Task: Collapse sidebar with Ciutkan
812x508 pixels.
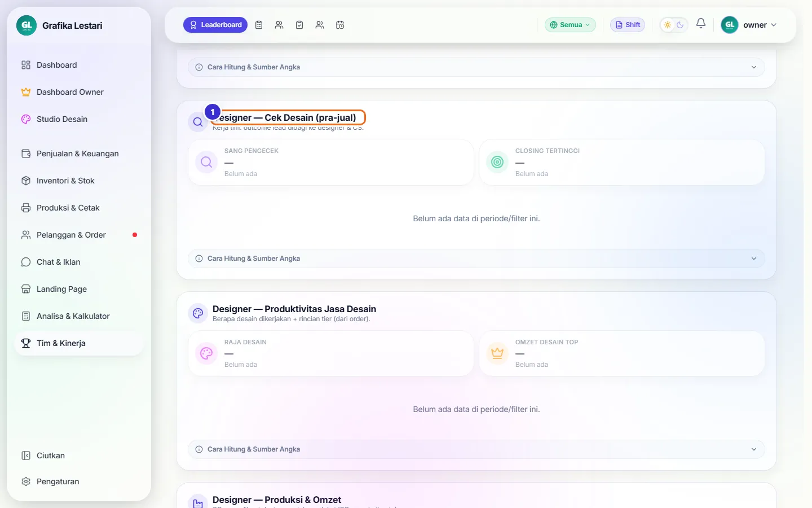Action: point(79,456)
